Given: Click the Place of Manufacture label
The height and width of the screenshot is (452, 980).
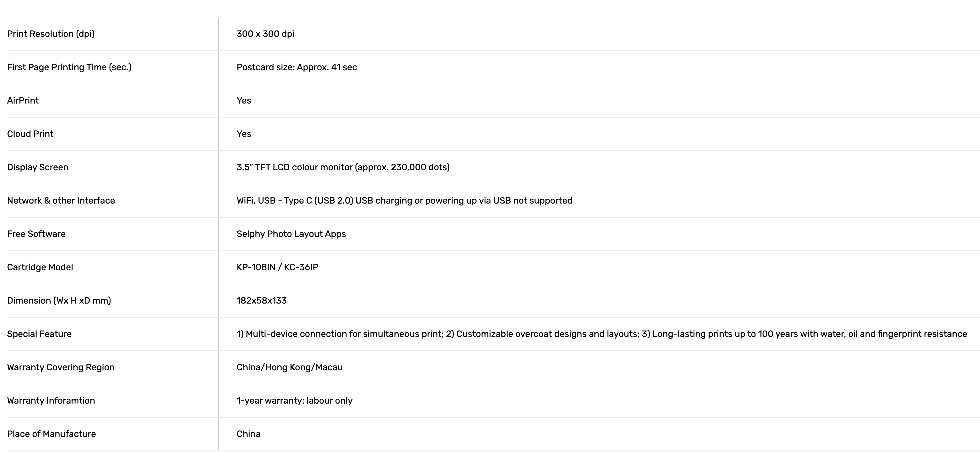Looking at the screenshot, I should coord(51,434).
